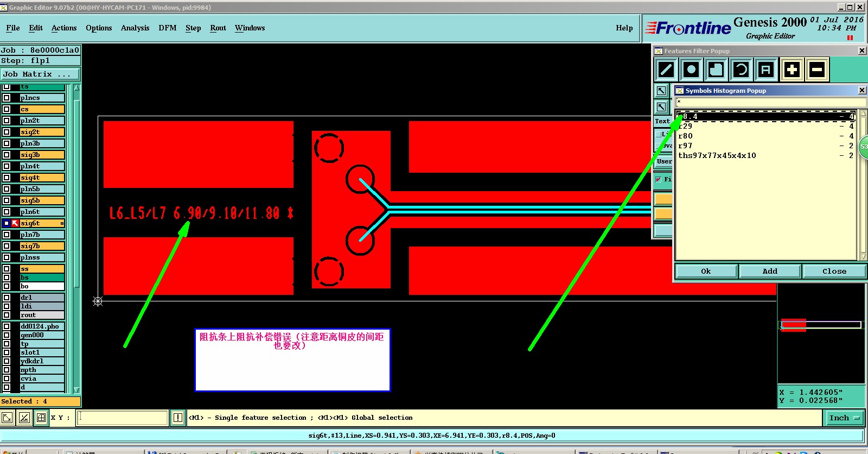Open the File menu
Viewport: 868px width, 454px height.
tap(13, 28)
